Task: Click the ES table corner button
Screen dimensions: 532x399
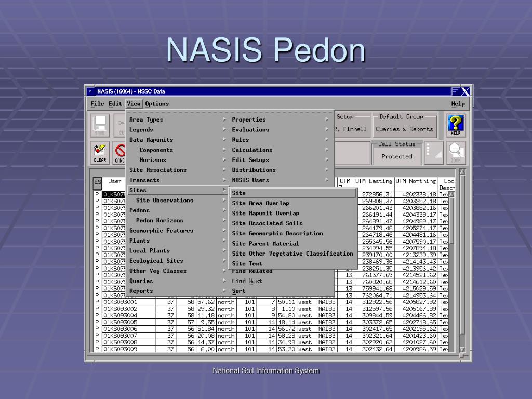Action: 97,183
